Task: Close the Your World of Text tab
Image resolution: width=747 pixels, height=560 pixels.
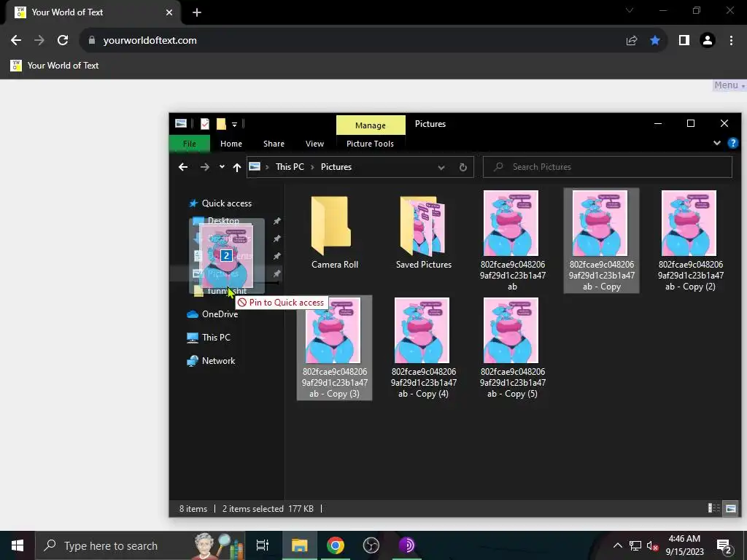Action: pyautogui.click(x=169, y=12)
